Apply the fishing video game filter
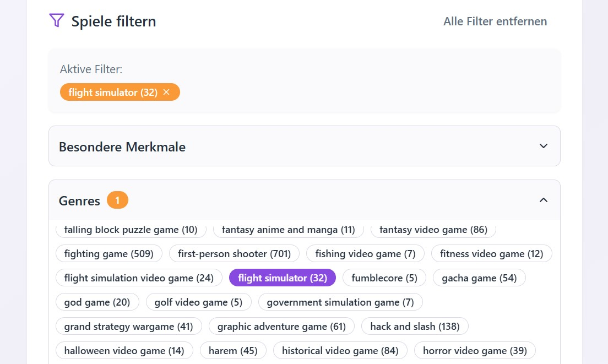This screenshot has height=364, width=608. click(x=365, y=253)
